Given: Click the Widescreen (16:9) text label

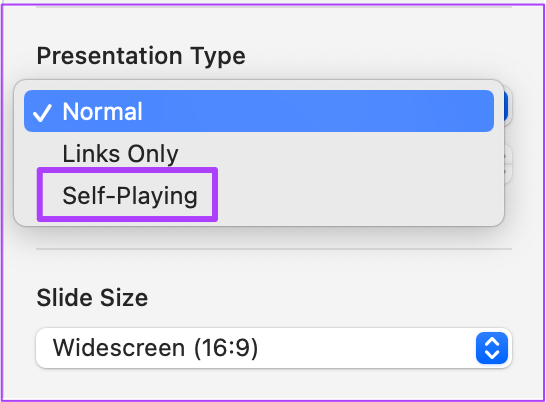Looking at the screenshot, I should pos(155,348).
